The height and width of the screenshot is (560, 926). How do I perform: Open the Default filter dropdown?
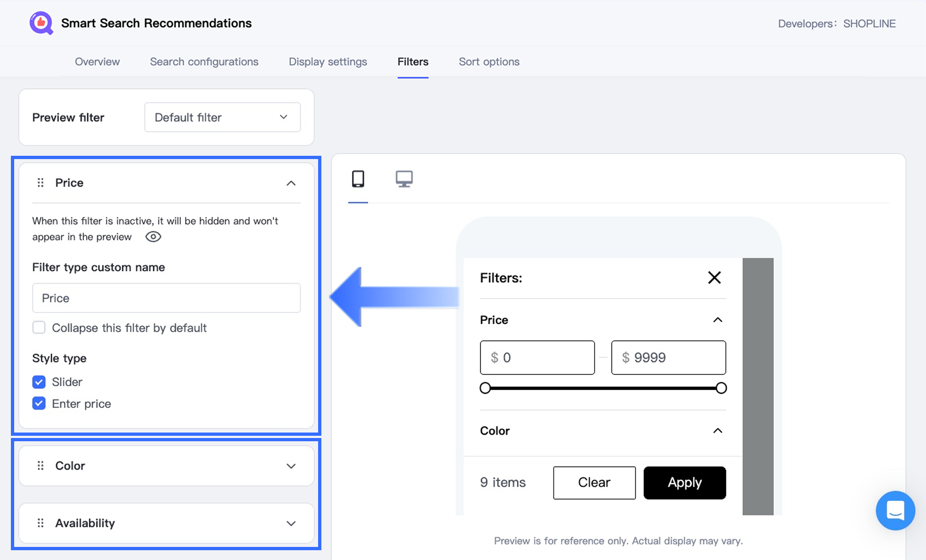222,117
